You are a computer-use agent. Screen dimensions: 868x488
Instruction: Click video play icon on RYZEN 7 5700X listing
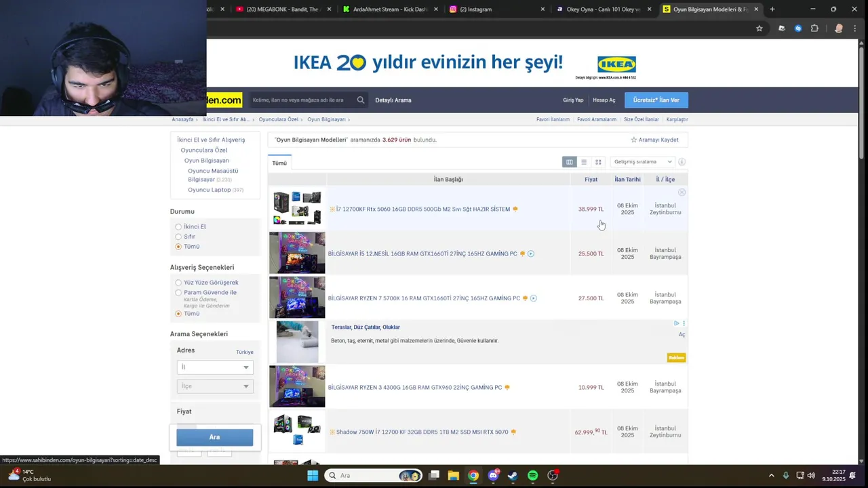[534, 298]
